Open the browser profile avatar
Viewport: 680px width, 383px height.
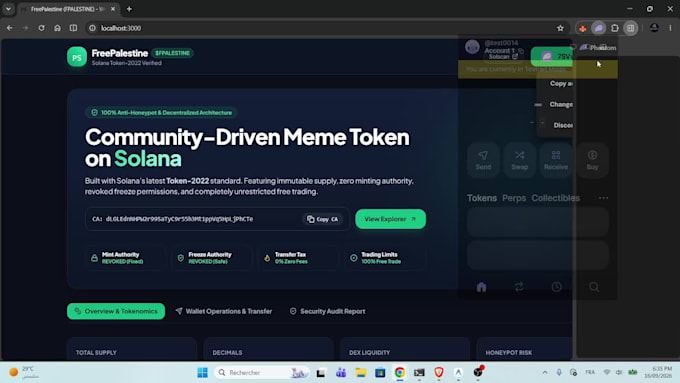[x=654, y=28]
